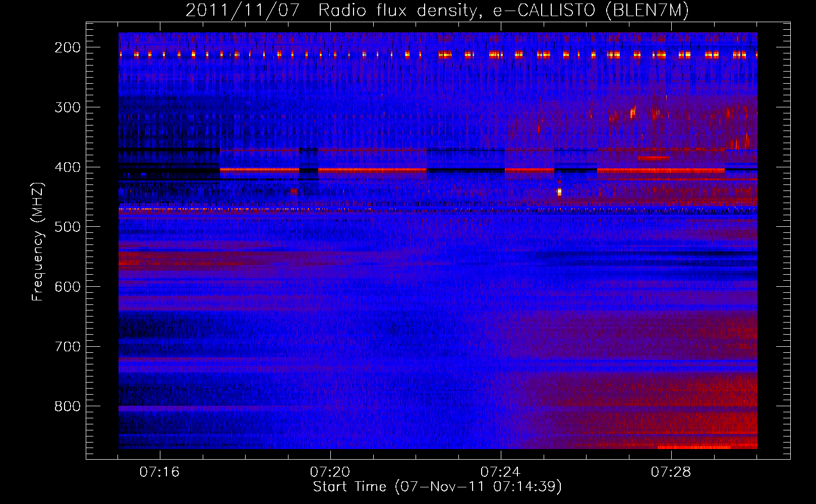Click the 800 frequency tick label
This screenshot has width=816, height=504.
[x=68, y=406]
